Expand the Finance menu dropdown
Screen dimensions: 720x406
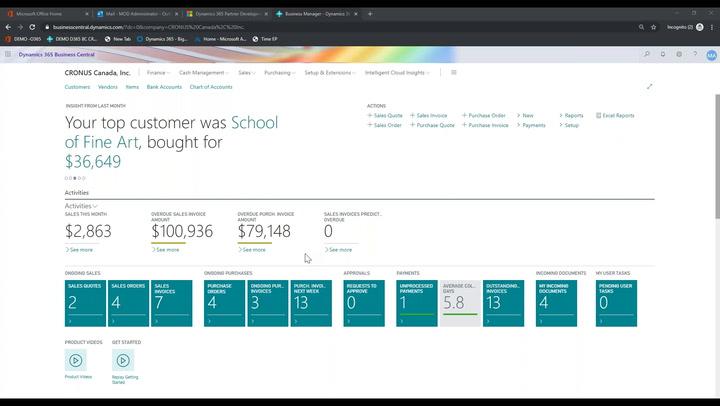(x=158, y=73)
